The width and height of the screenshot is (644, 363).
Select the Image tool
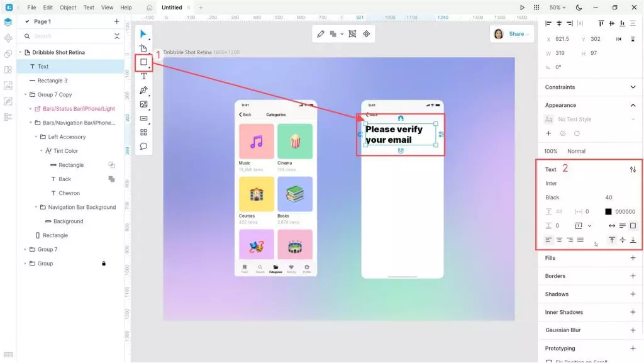click(x=144, y=104)
